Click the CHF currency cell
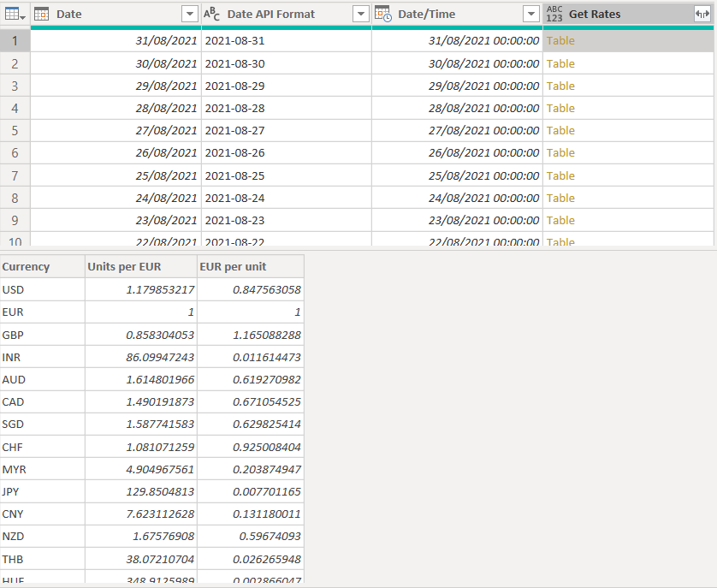 (x=43, y=447)
